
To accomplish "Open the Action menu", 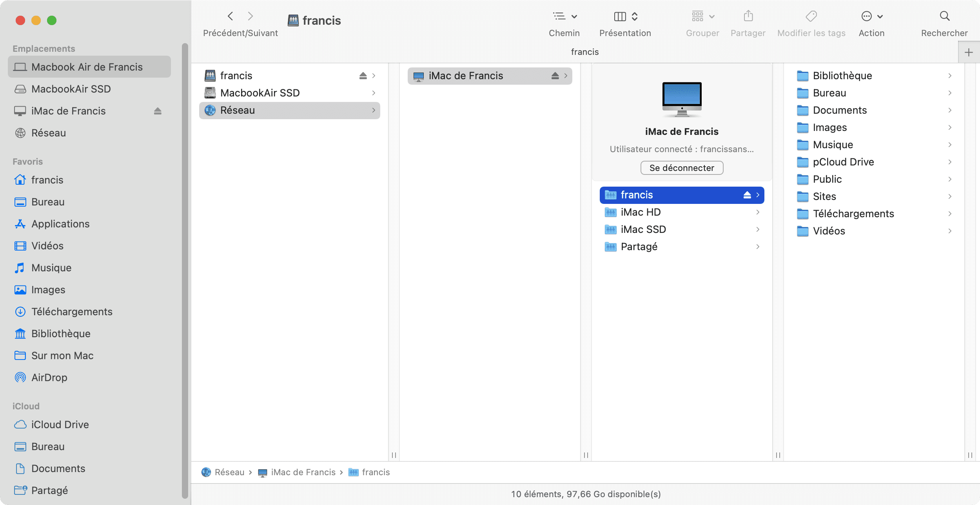I will pyautogui.click(x=871, y=16).
